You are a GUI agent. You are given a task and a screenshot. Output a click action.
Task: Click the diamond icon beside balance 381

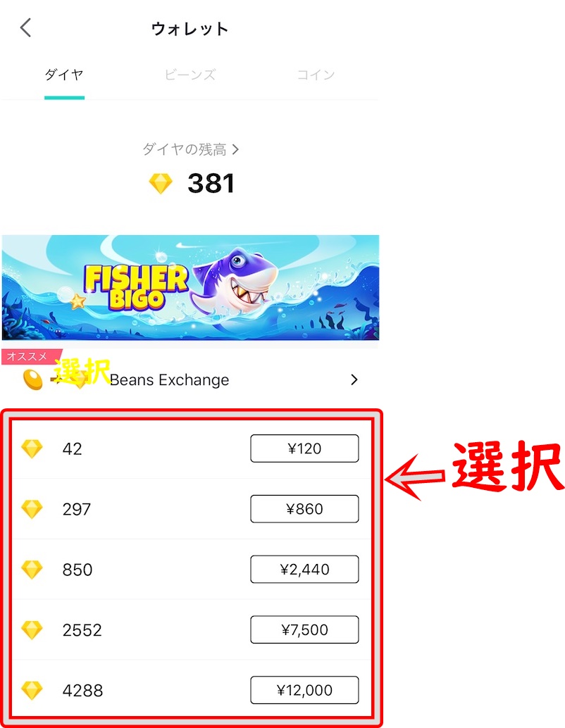[161, 183]
